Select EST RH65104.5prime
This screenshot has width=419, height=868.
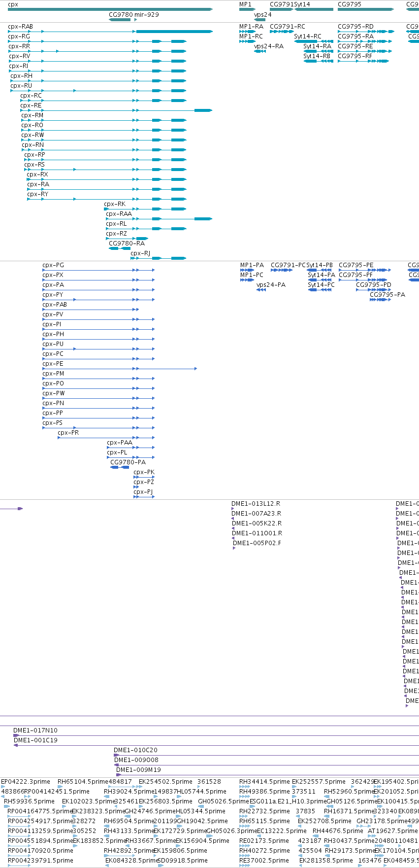tap(83, 782)
